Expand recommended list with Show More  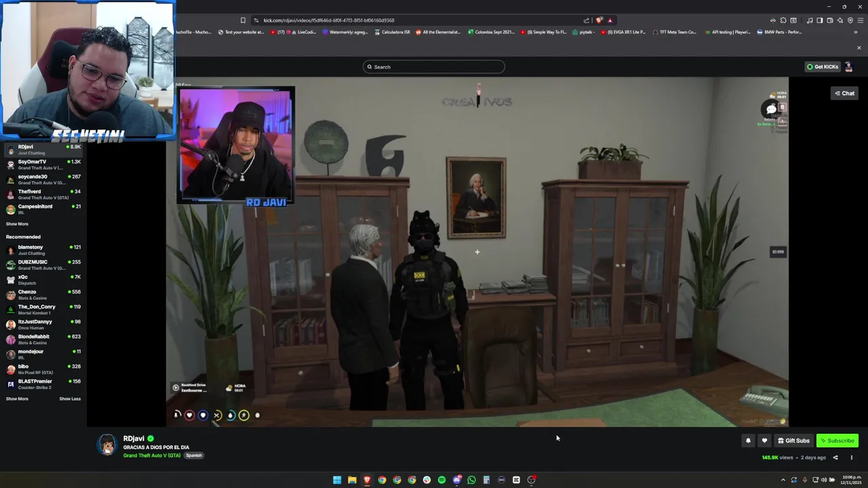[x=17, y=399]
